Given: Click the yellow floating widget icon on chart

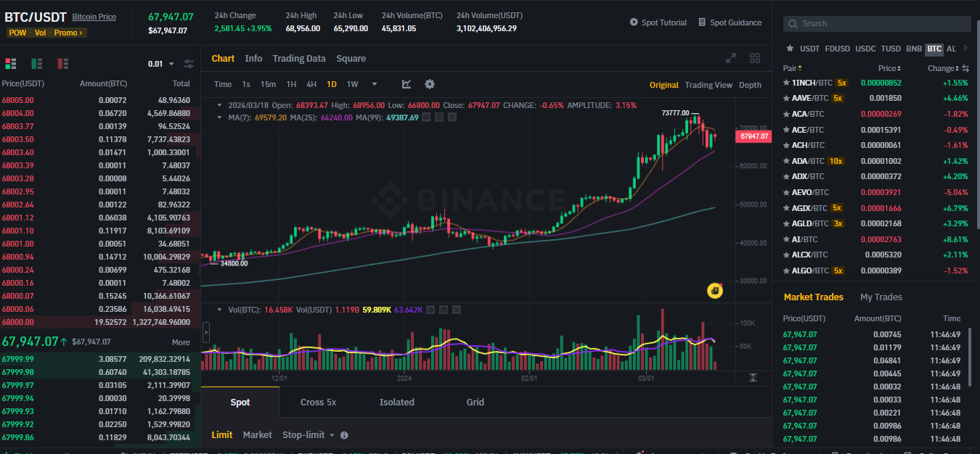Looking at the screenshot, I should pyautogui.click(x=715, y=290).
